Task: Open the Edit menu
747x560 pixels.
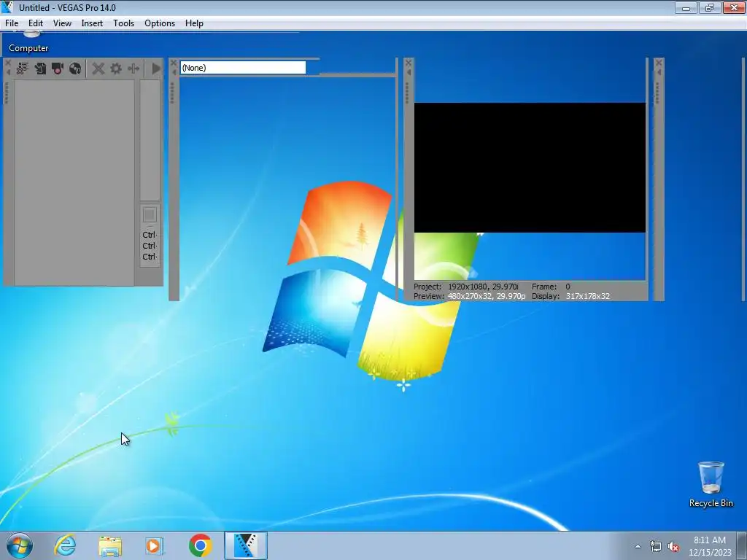Action: click(x=35, y=23)
